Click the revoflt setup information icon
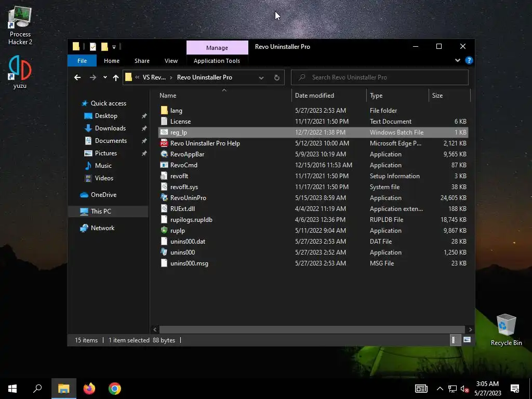 (x=164, y=176)
